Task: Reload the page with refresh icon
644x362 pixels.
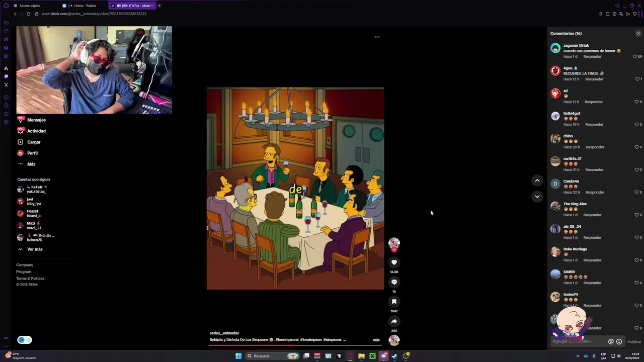Action: [x=28, y=14]
